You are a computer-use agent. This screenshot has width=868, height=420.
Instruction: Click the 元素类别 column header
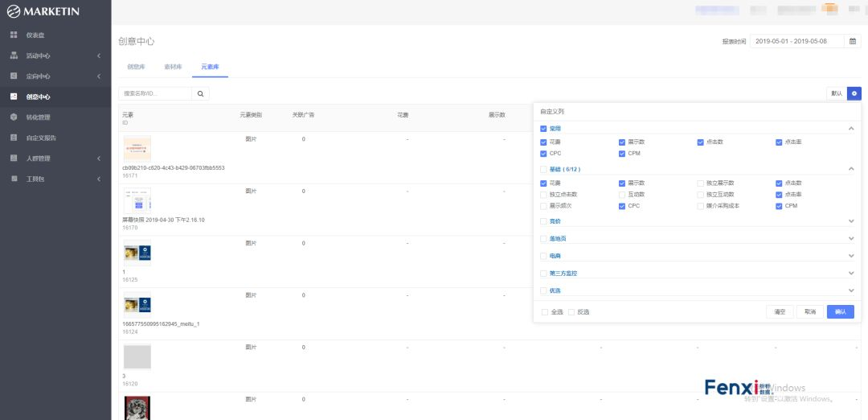pyautogui.click(x=251, y=115)
